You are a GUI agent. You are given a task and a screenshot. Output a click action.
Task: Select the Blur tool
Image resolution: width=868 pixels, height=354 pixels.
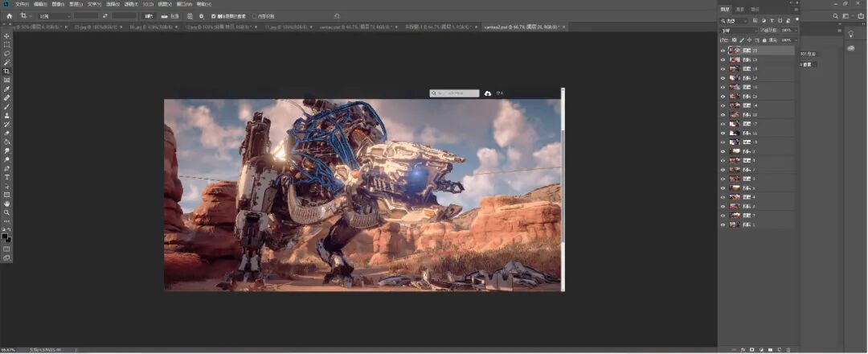(7, 150)
